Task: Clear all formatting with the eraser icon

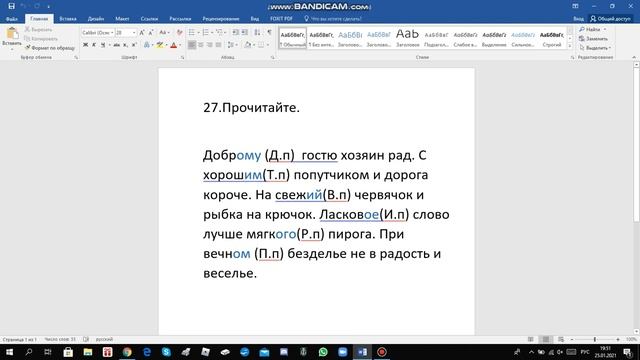Action: pyautogui.click(x=179, y=33)
